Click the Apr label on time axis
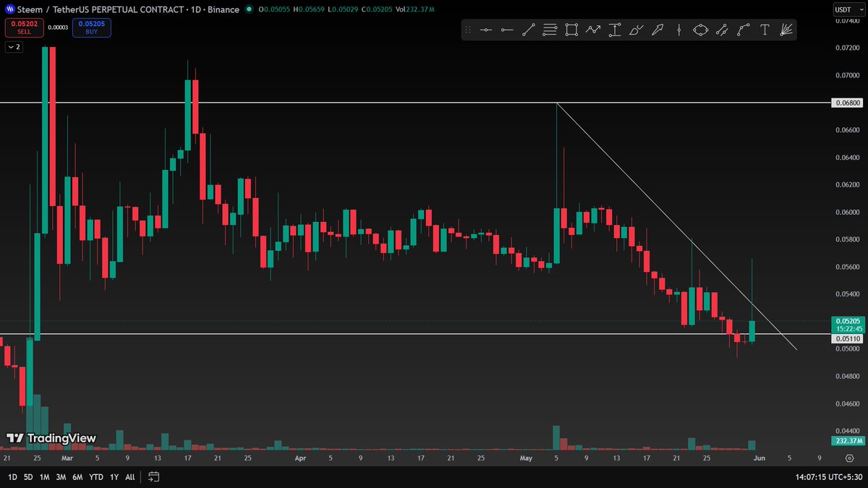 pyautogui.click(x=299, y=458)
